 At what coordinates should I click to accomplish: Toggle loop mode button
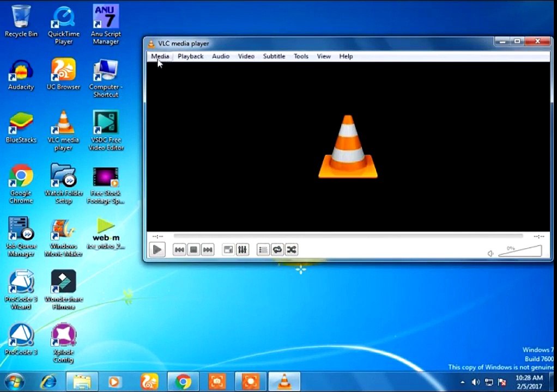point(277,250)
